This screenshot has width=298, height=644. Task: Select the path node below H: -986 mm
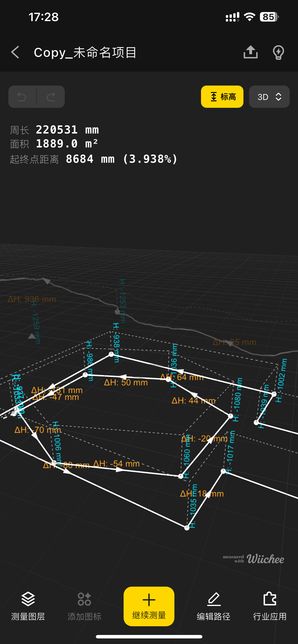pyautogui.click(x=85, y=375)
